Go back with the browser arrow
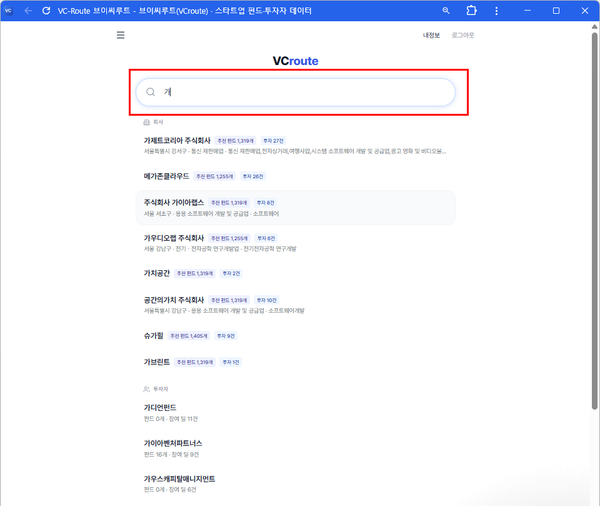 [28, 11]
